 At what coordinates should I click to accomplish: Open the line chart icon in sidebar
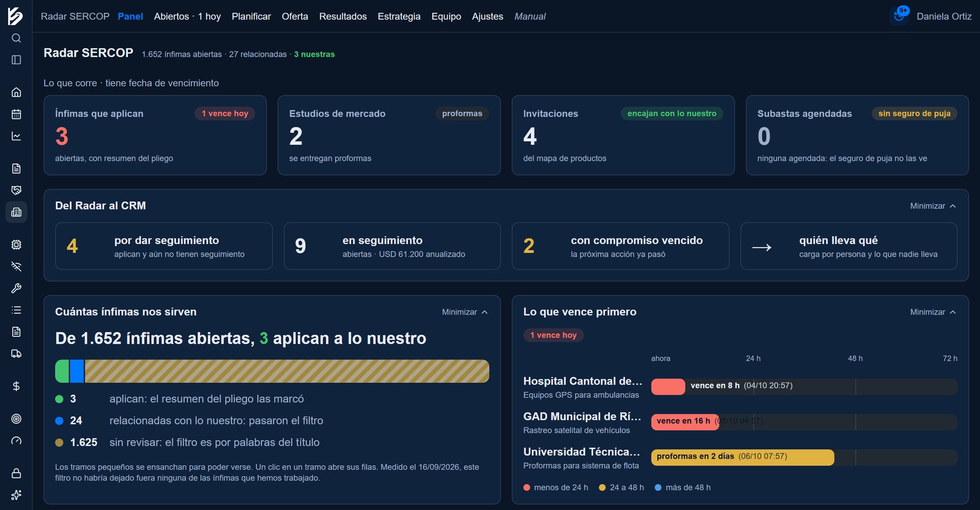coord(16,136)
